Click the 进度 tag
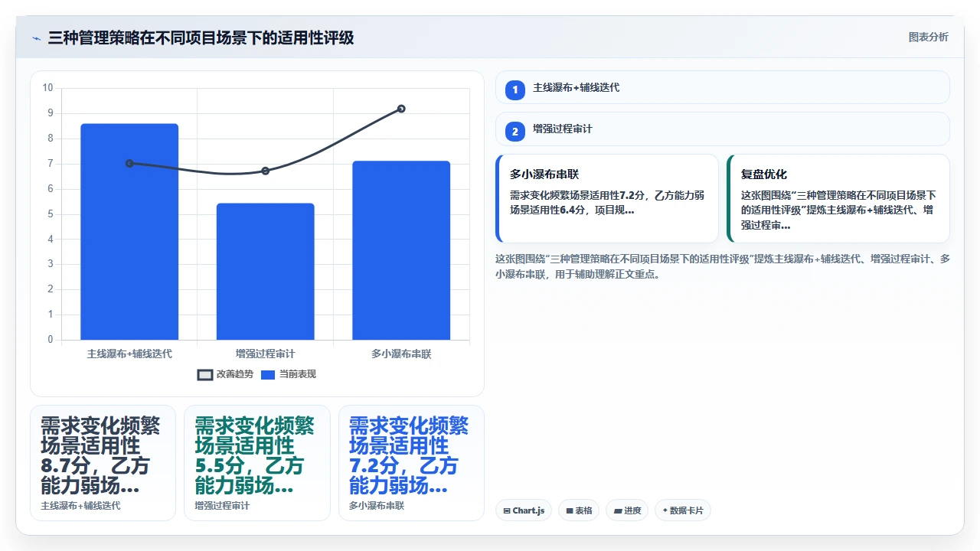980x551 pixels. pyautogui.click(x=627, y=510)
